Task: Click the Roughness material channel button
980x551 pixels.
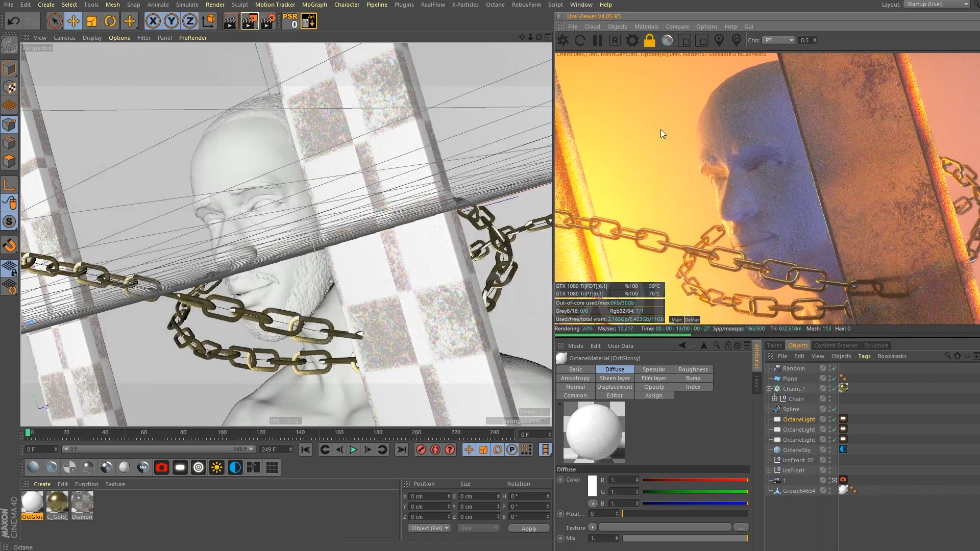Action: (693, 369)
